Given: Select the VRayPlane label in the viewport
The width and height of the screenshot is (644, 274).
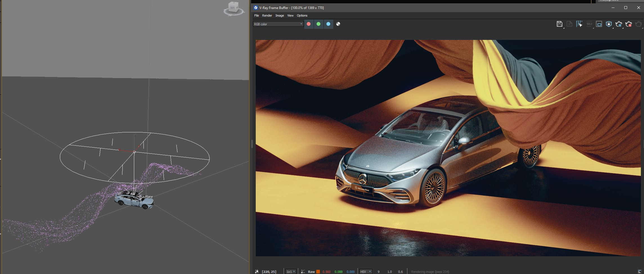Looking at the screenshot, I should point(146,197).
